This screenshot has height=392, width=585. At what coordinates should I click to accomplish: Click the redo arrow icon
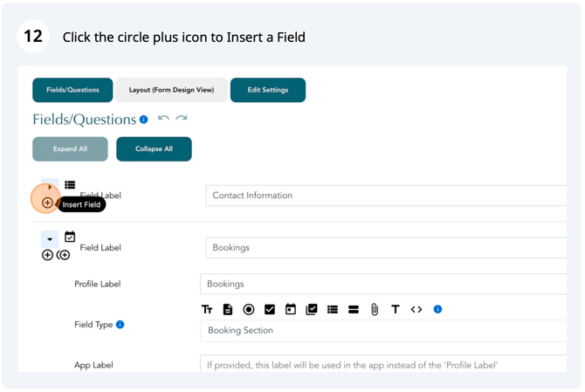click(182, 118)
